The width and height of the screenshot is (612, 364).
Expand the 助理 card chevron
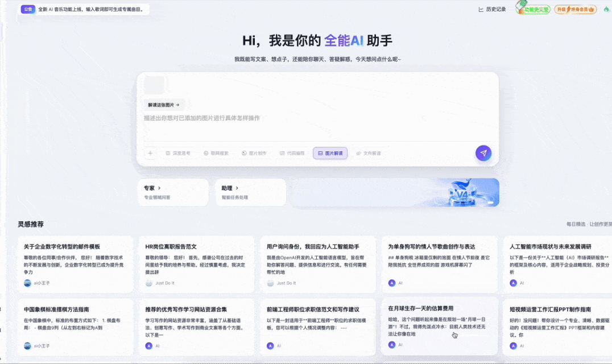click(237, 188)
